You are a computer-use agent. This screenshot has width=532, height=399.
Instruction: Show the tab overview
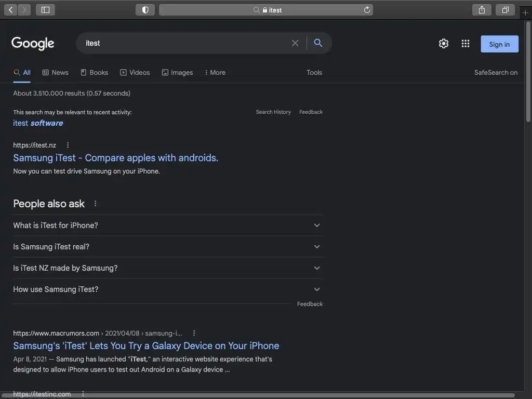pyautogui.click(x=505, y=10)
